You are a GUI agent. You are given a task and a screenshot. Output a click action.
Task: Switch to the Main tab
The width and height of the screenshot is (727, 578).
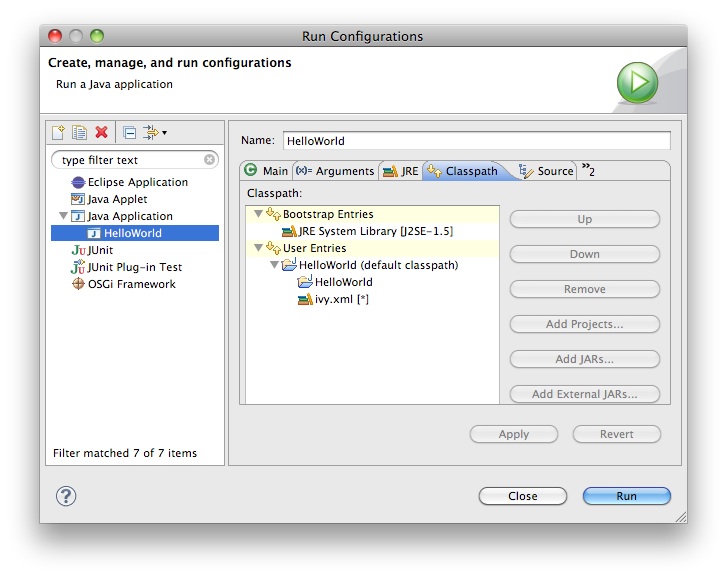coord(266,171)
